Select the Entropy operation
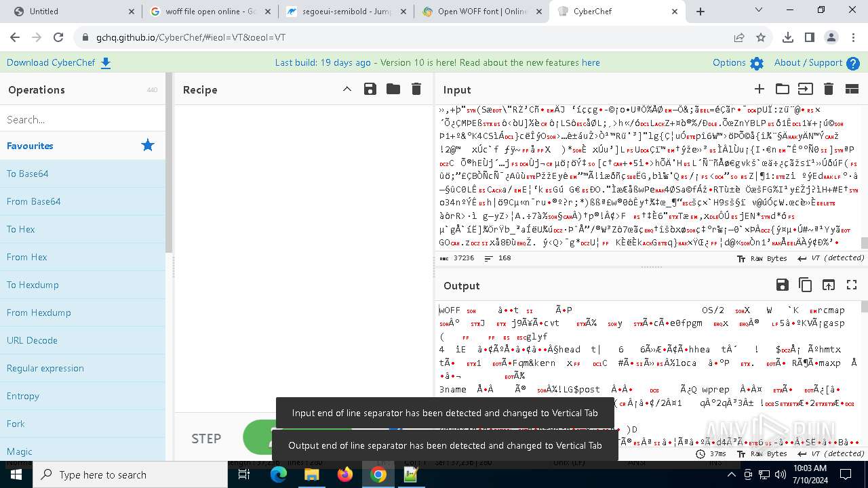868x488 pixels. (82, 396)
